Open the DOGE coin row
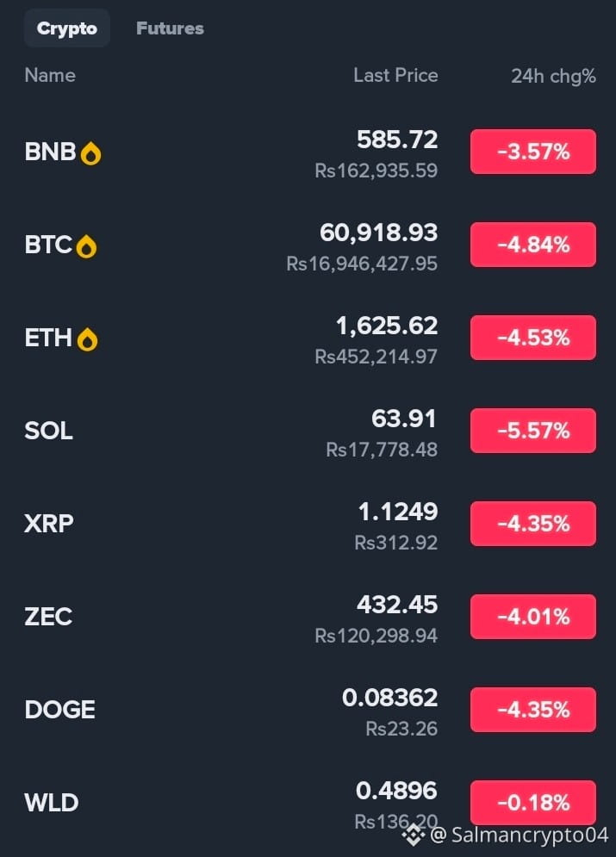The image size is (616, 857). pos(310,710)
